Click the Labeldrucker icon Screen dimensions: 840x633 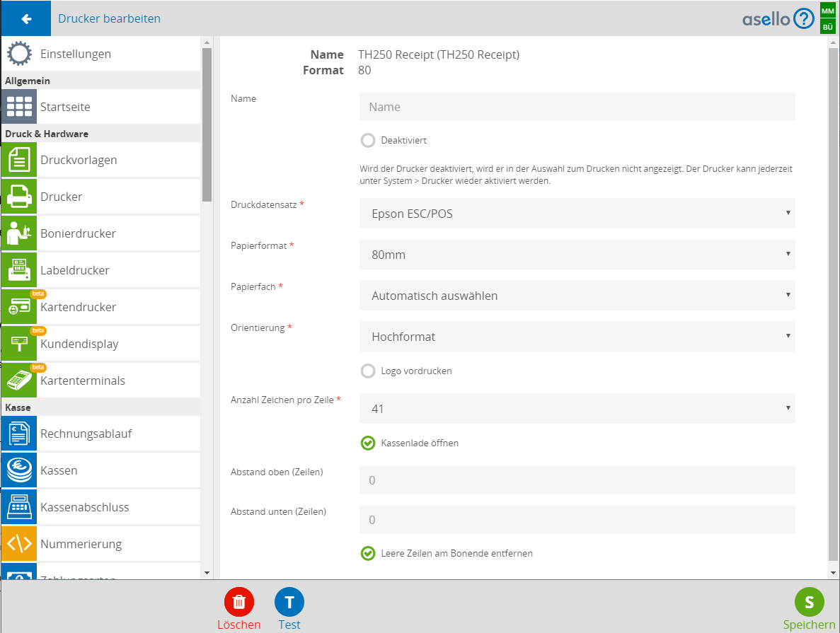coord(18,270)
